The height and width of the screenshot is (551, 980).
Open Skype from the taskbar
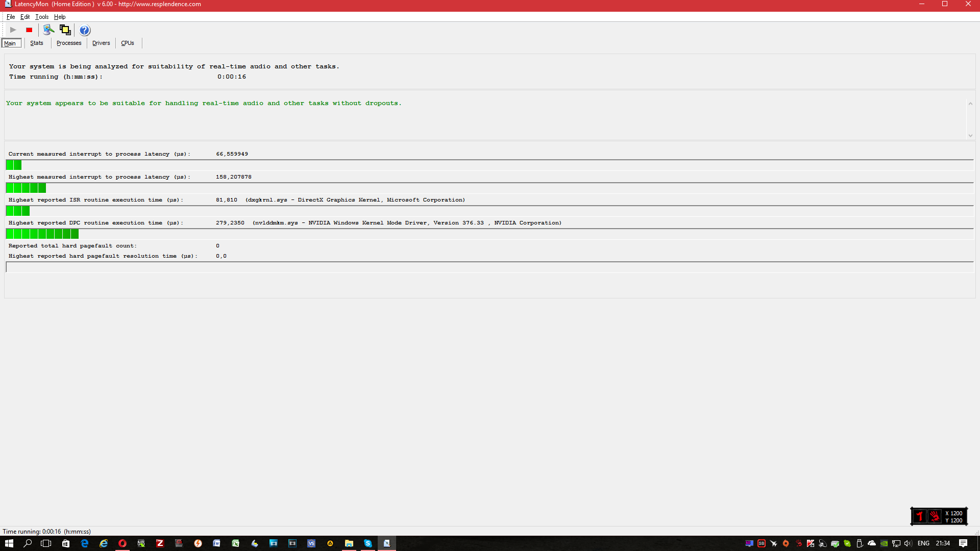click(368, 543)
